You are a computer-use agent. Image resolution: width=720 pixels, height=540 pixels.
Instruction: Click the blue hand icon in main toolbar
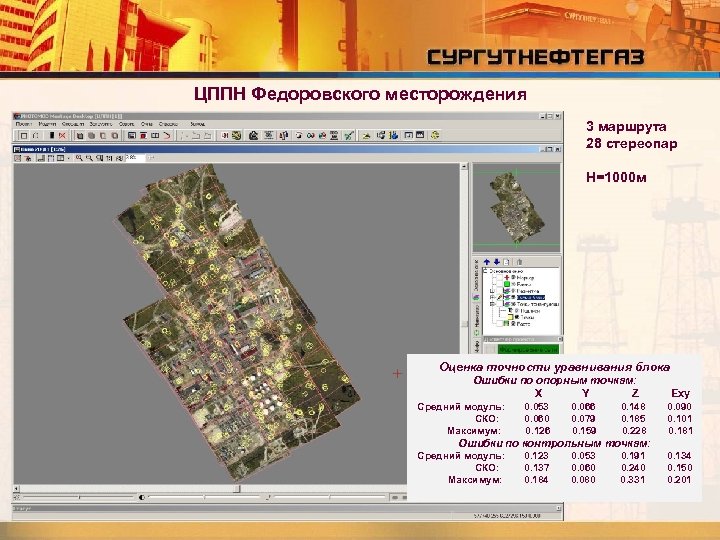pyautogui.click(x=395, y=135)
